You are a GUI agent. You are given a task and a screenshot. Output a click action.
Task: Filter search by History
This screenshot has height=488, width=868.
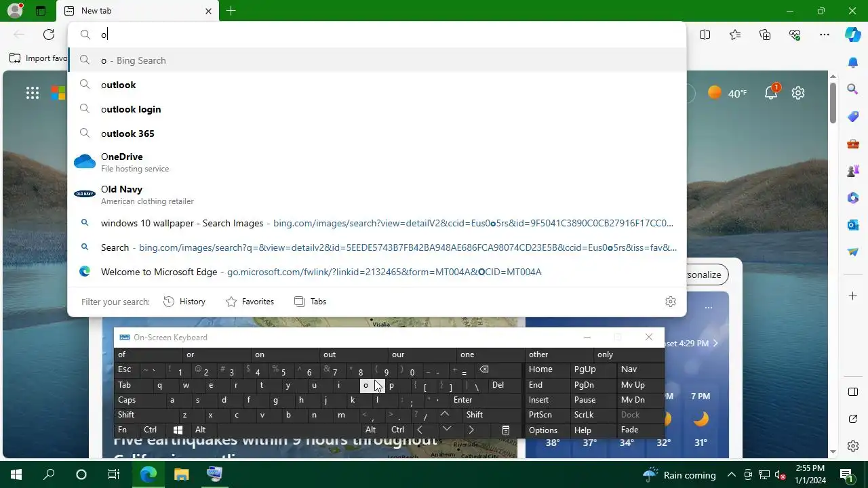click(x=184, y=302)
